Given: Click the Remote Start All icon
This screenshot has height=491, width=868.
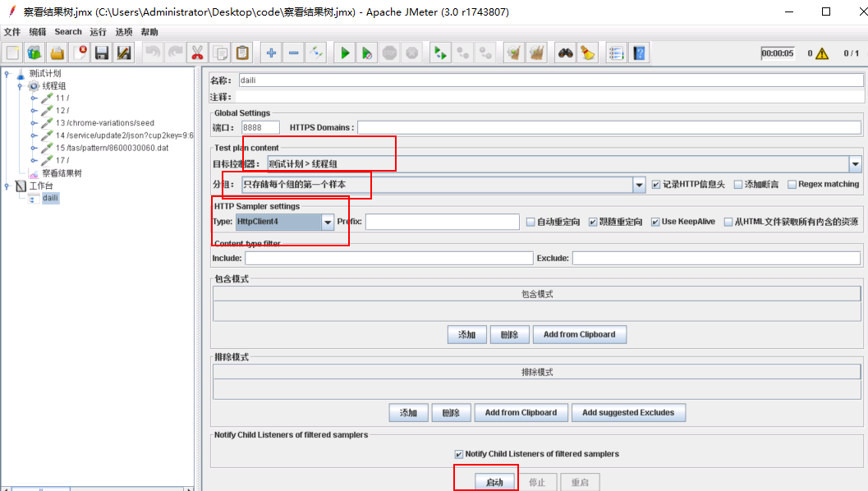Looking at the screenshot, I should coord(440,53).
